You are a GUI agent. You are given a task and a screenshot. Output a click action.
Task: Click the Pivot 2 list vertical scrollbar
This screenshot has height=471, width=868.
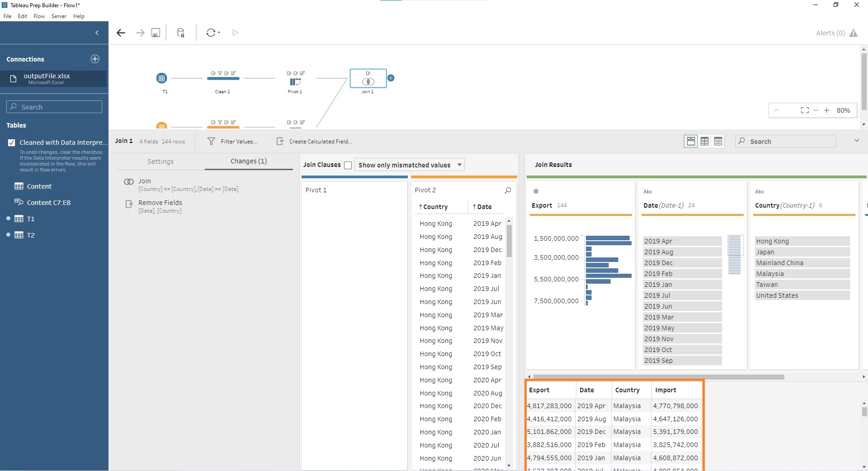(509, 241)
